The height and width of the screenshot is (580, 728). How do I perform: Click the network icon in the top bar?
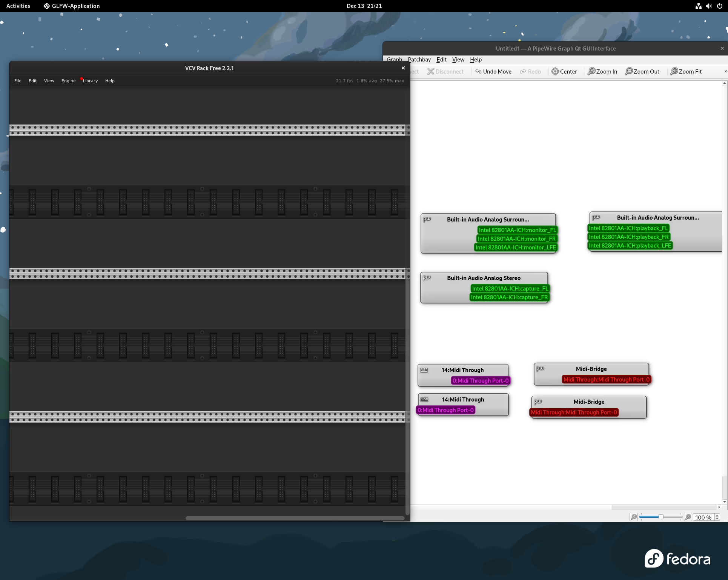coord(699,6)
